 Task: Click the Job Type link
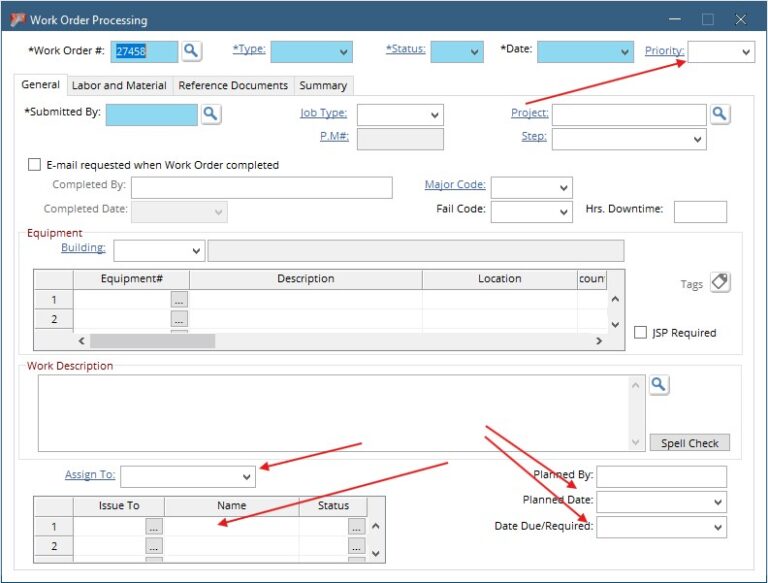click(323, 113)
